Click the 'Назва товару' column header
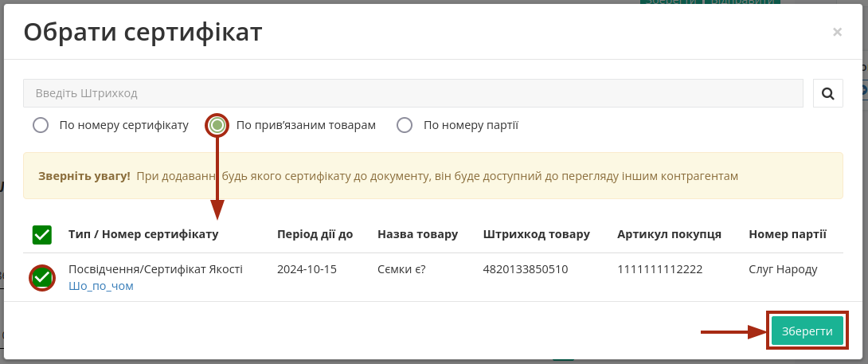This screenshot has height=364, width=868. (x=417, y=234)
